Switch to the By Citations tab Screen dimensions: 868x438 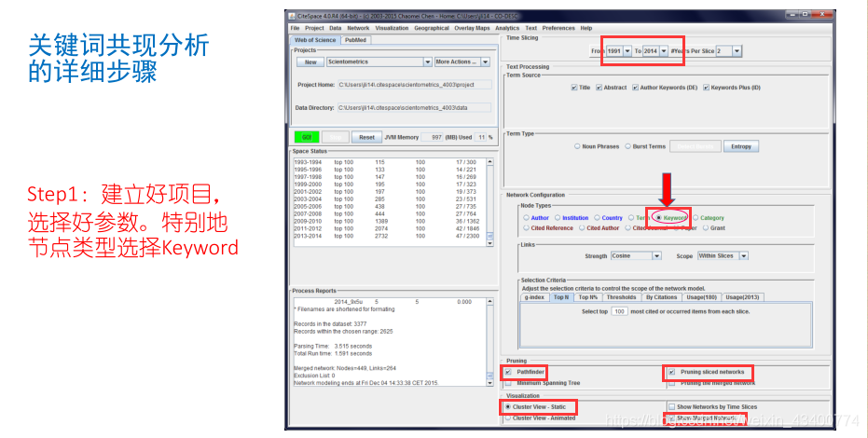662,297
